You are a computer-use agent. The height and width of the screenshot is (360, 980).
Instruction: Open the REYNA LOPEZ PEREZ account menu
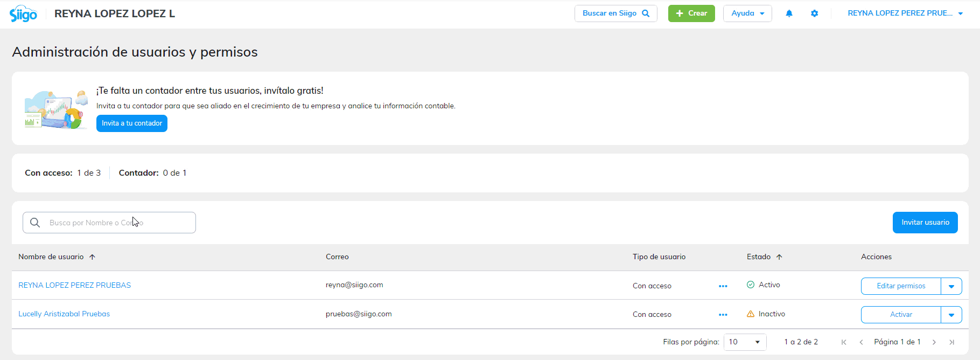(x=905, y=13)
